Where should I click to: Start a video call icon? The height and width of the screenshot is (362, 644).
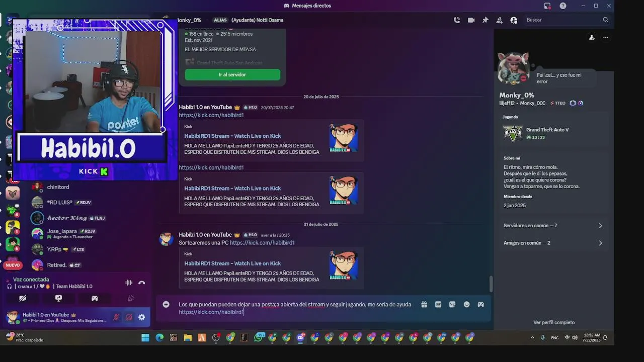click(471, 20)
